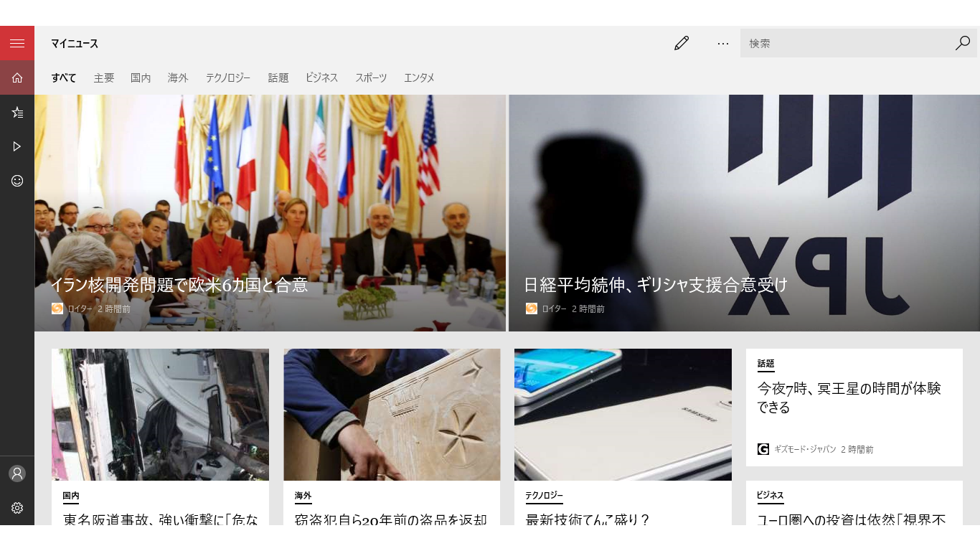Click the Samsung phone article thumbnail
The height and width of the screenshot is (551, 980).
(x=623, y=415)
